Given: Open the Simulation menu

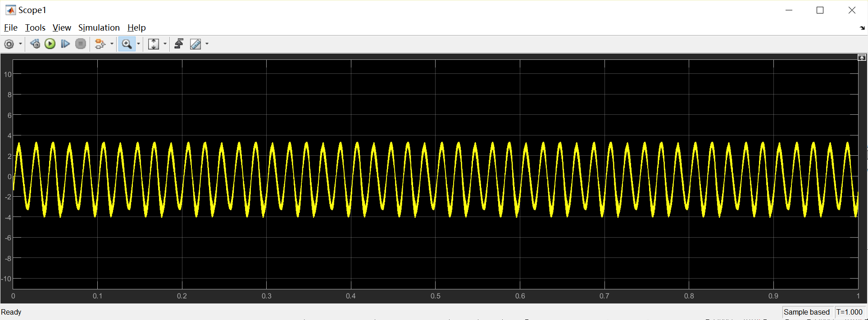Looking at the screenshot, I should [x=99, y=27].
